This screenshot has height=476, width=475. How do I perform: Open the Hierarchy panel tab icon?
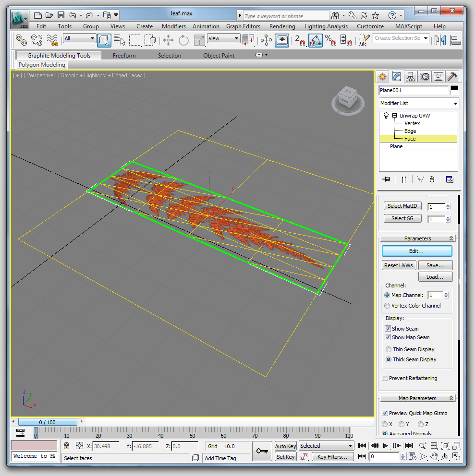coord(410,76)
